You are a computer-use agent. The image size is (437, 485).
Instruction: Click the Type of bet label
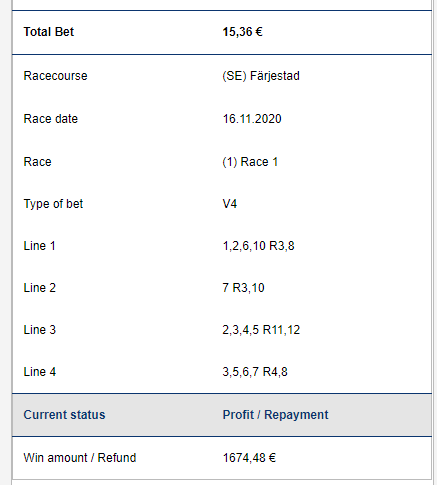point(53,204)
